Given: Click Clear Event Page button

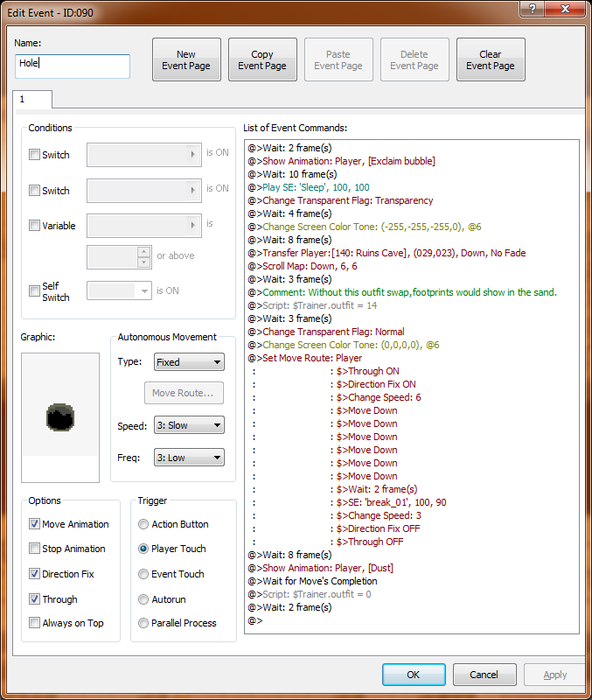Looking at the screenshot, I should 491,59.
